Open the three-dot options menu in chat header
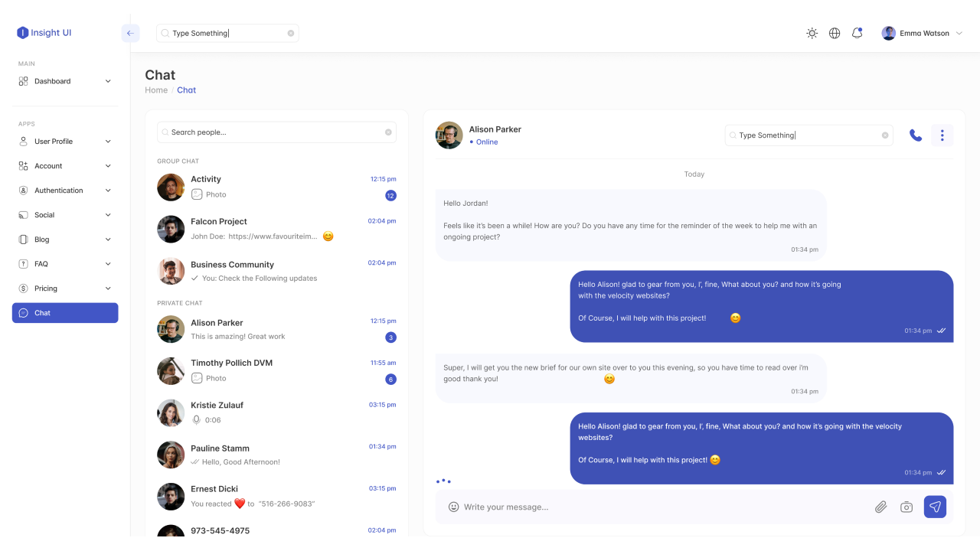The width and height of the screenshot is (980, 551). point(942,135)
